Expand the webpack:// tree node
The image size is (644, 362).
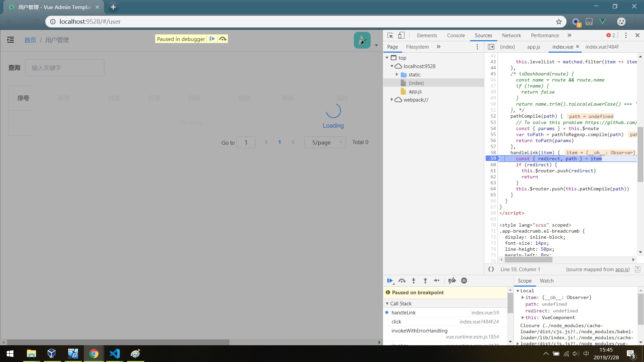[x=392, y=100]
